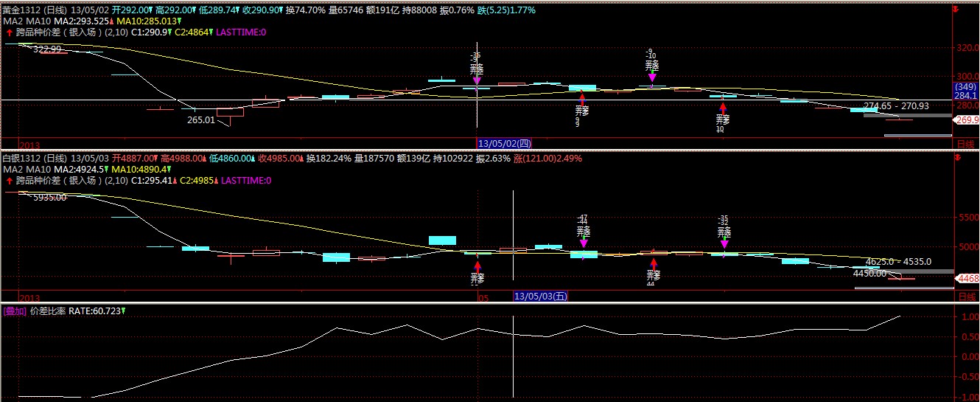This screenshot has height=402, width=980.
Task: Click the 4468 current price tag on silver axis
Action: (x=966, y=278)
